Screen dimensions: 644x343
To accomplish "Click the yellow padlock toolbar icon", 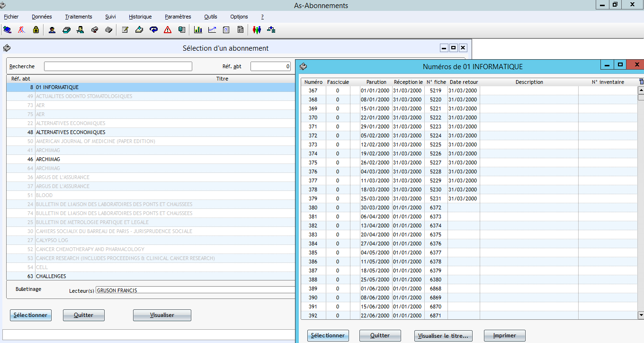I will 36,30.
